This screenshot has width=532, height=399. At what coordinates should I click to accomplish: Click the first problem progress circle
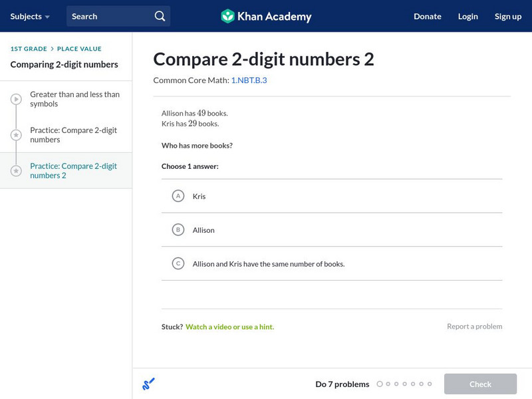click(380, 384)
